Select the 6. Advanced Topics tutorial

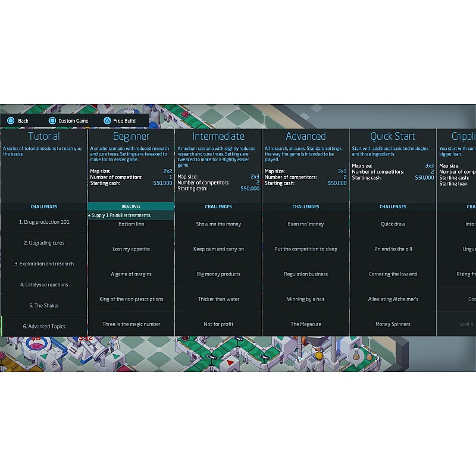coord(44,326)
